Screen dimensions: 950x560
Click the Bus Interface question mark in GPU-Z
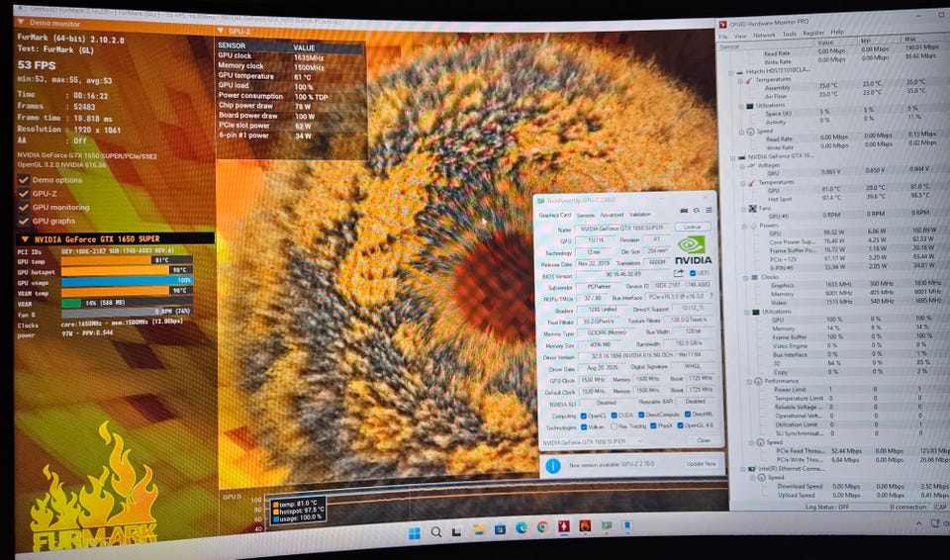click(x=712, y=297)
